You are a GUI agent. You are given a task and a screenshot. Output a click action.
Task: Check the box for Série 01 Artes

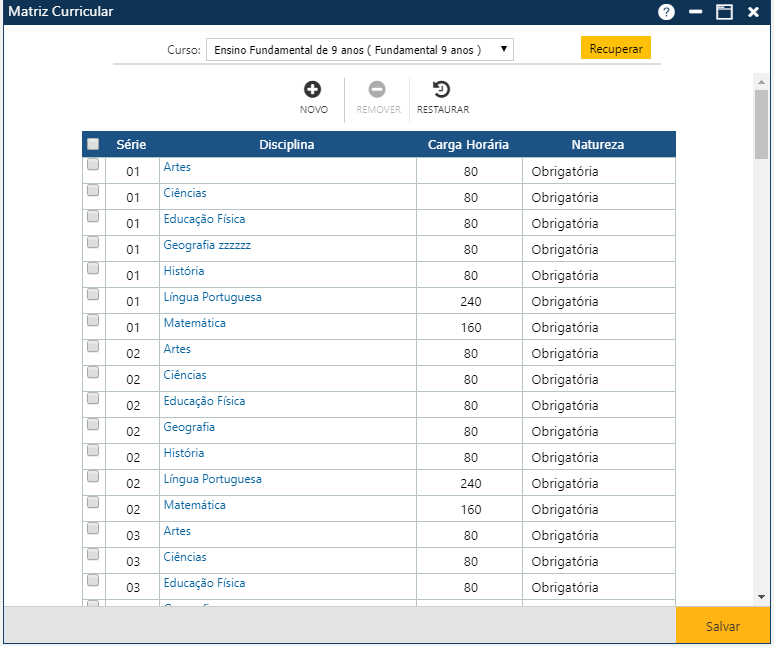[93, 165]
